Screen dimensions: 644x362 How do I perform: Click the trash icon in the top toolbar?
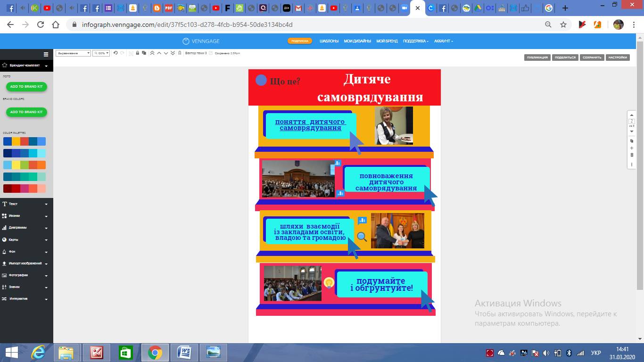(180, 53)
